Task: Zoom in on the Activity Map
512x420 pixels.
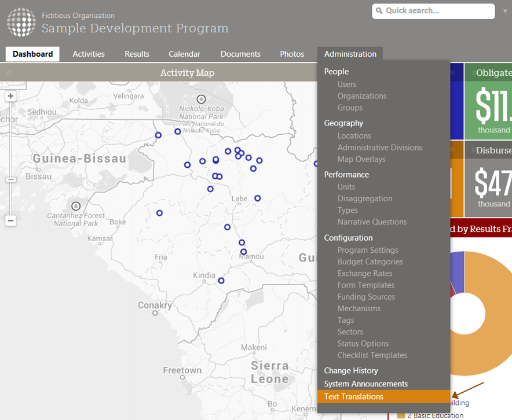Action: 10,97
